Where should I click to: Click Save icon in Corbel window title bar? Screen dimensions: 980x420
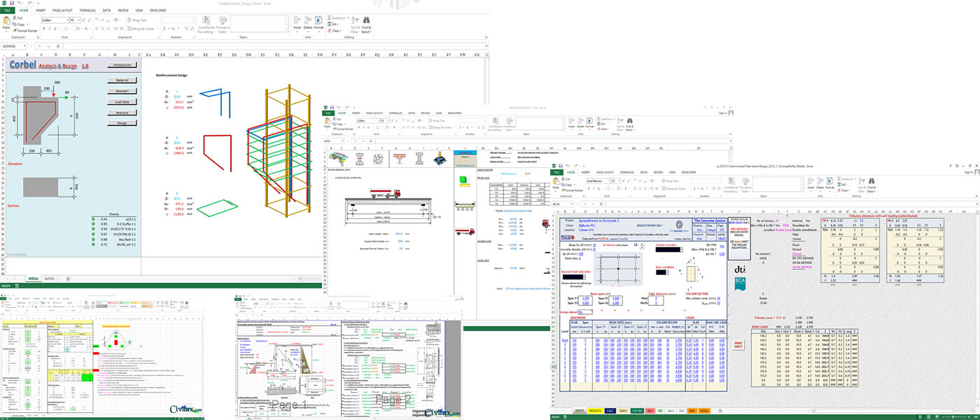pos(11,3)
